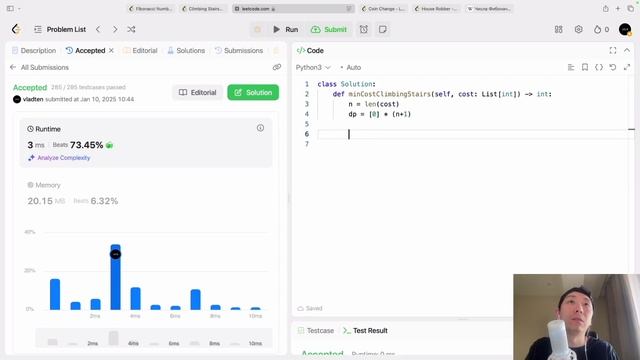Show browser tab overview icon
The width and height of the screenshot is (640, 360).
(631, 9)
